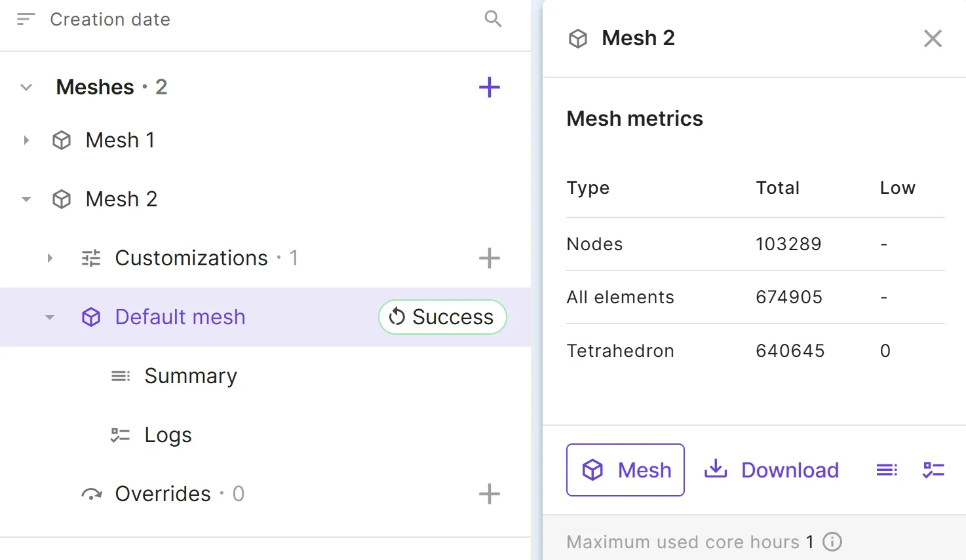The width and height of the screenshot is (966, 560).
Task: Open the summary icon in the panel footer
Action: [x=886, y=470]
